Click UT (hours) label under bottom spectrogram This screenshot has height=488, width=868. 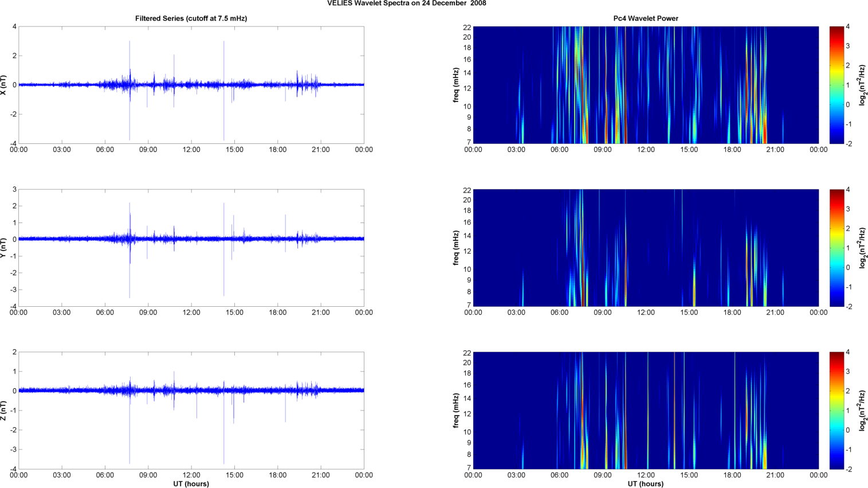(x=645, y=483)
